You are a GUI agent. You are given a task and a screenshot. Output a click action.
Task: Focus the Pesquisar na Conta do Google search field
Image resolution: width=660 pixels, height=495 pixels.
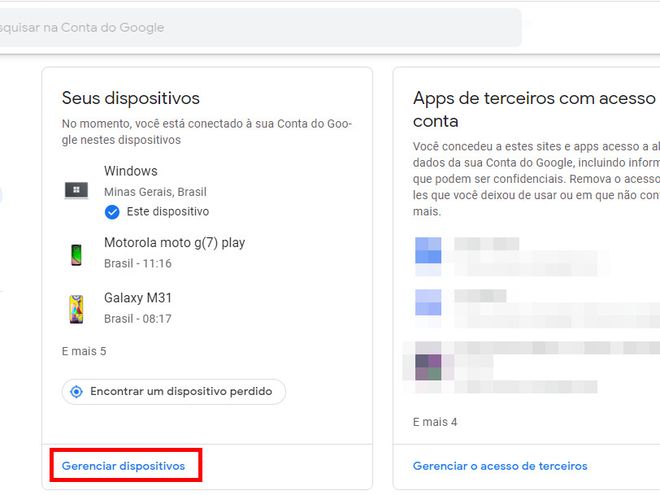pyautogui.click(x=259, y=27)
